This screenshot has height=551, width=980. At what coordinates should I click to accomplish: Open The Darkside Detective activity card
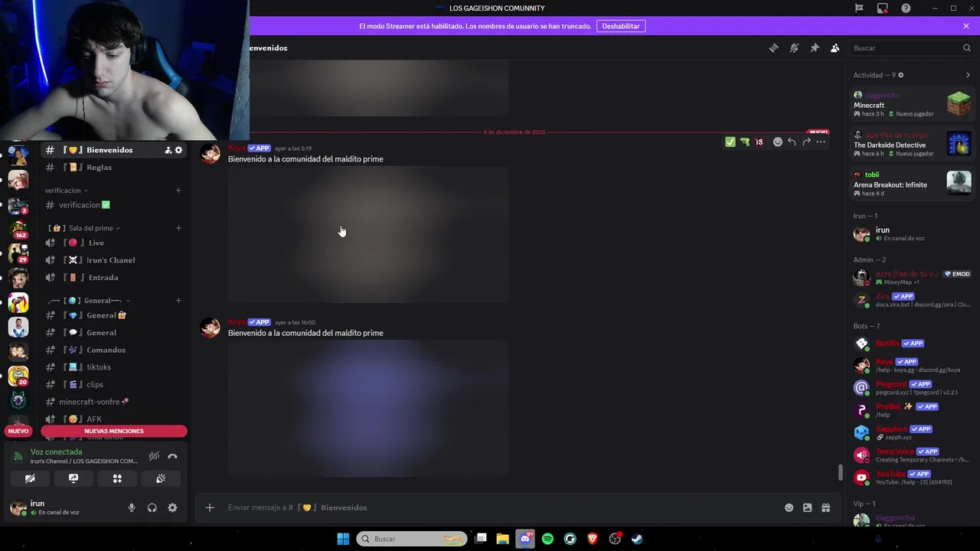pyautogui.click(x=912, y=144)
